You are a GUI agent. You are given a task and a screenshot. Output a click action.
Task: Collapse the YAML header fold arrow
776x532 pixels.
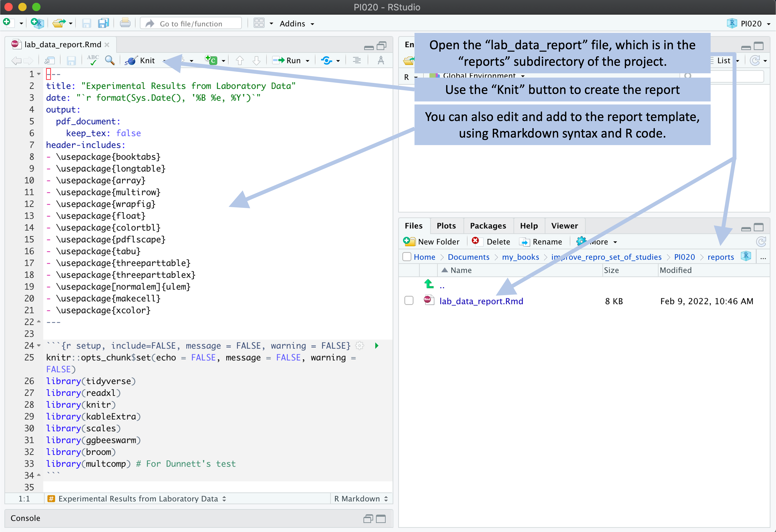tap(39, 74)
